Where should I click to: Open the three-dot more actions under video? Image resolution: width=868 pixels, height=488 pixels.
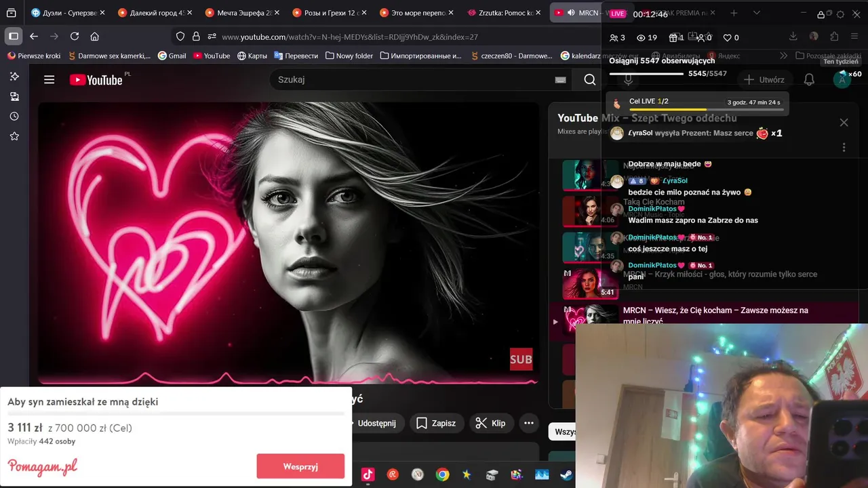[x=529, y=423]
